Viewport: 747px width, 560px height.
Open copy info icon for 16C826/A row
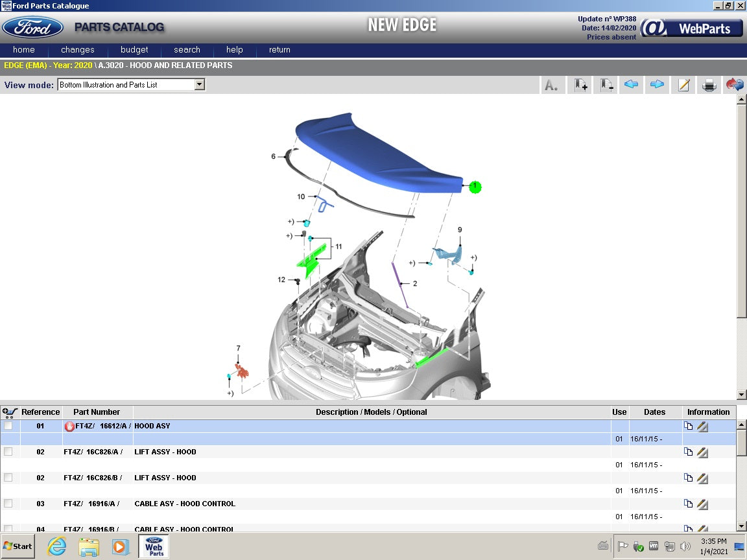tap(688, 452)
